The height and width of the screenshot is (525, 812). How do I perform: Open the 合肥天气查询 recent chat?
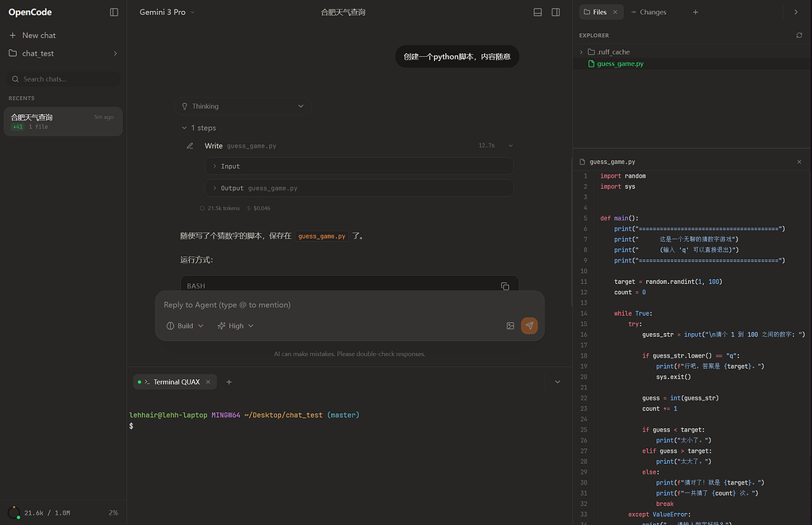pos(63,121)
